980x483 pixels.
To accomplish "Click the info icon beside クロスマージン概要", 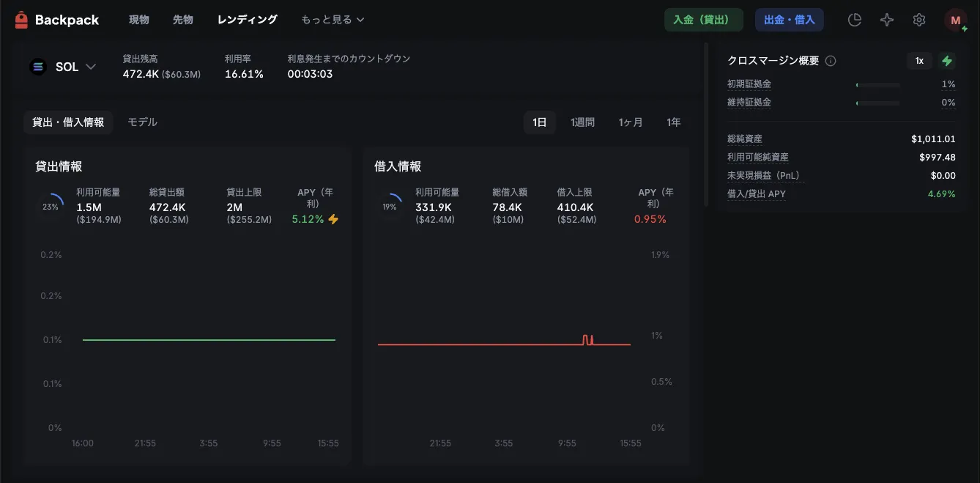I will [831, 61].
